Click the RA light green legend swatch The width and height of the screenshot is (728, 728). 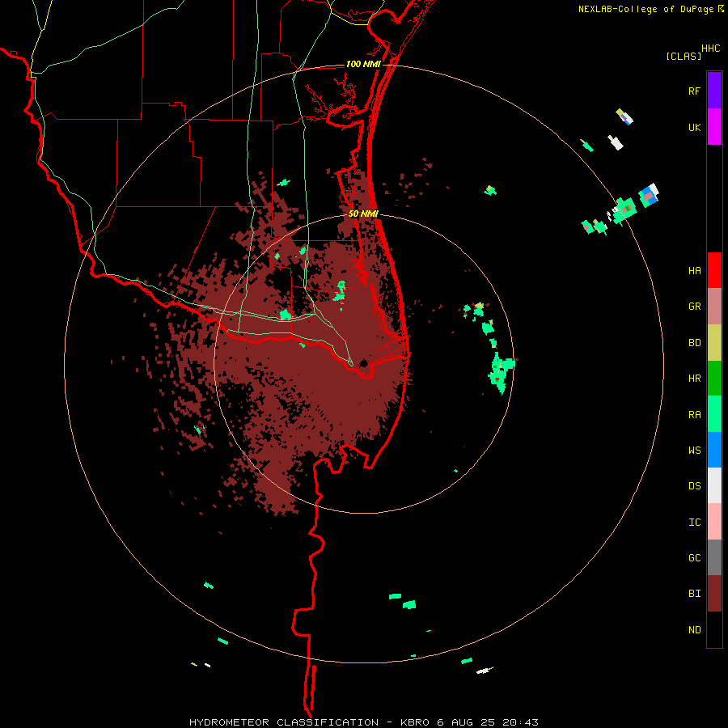tap(714, 414)
